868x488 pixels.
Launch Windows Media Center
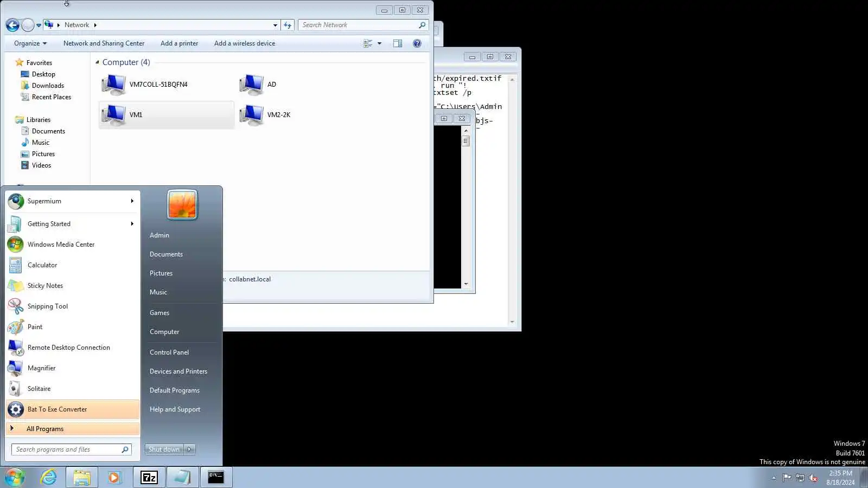point(72,245)
